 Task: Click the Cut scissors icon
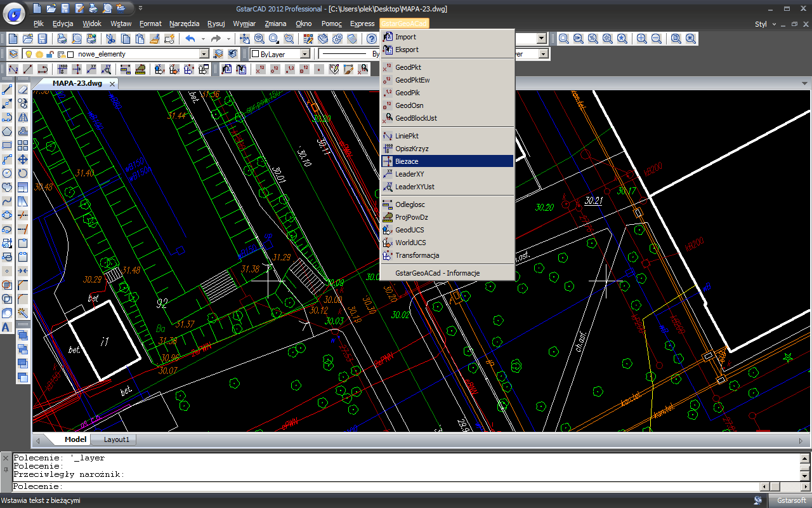pyautogui.click(x=111, y=39)
